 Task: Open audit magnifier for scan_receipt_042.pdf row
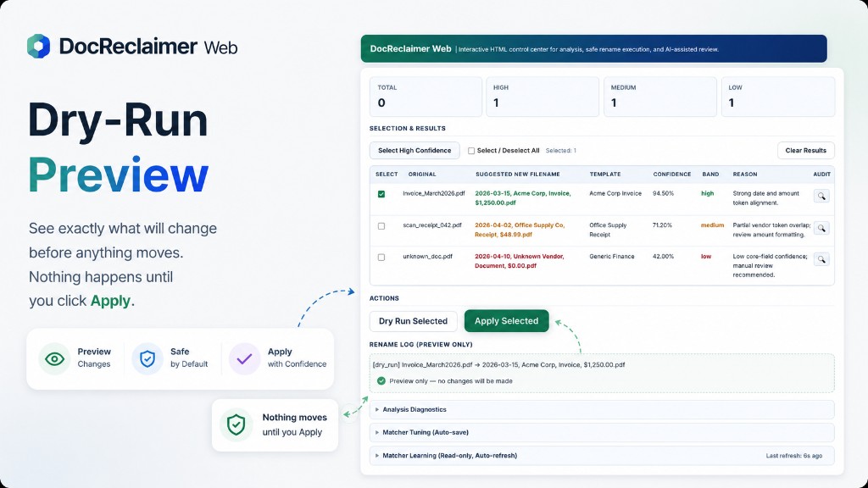point(821,228)
